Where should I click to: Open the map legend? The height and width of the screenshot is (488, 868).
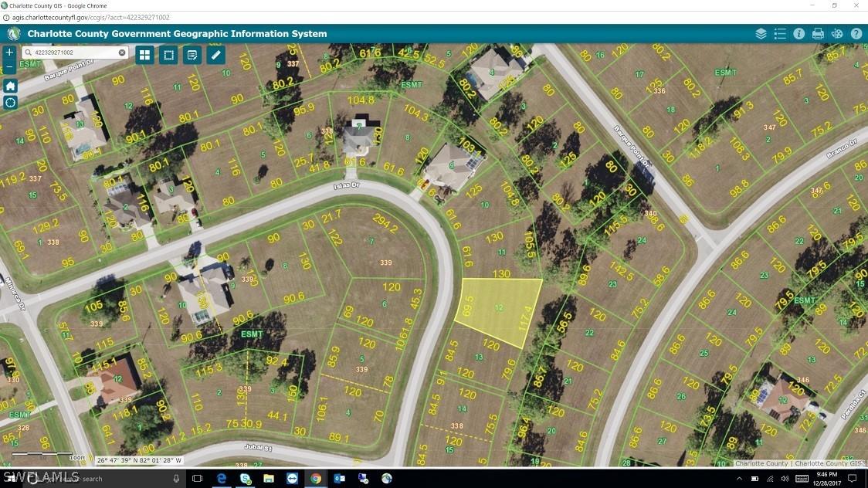(x=780, y=34)
